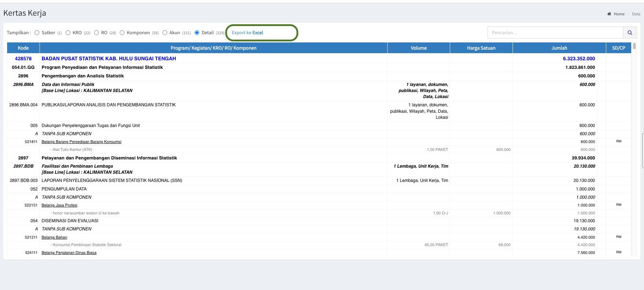Open Belanja Jasa Profesi account

(x=59, y=205)
